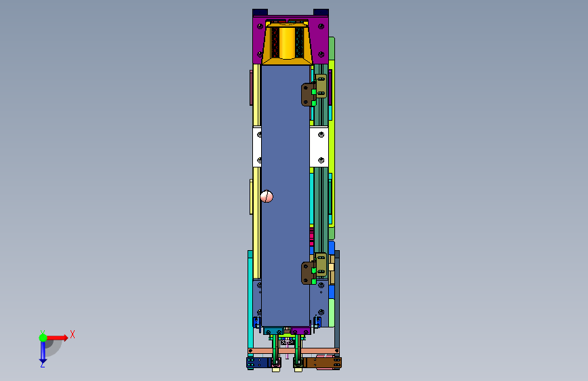Select the purple top mounting plate
The height and width of the screenshot is (381, 588).
pyautogui.click(x=321, y=41)
